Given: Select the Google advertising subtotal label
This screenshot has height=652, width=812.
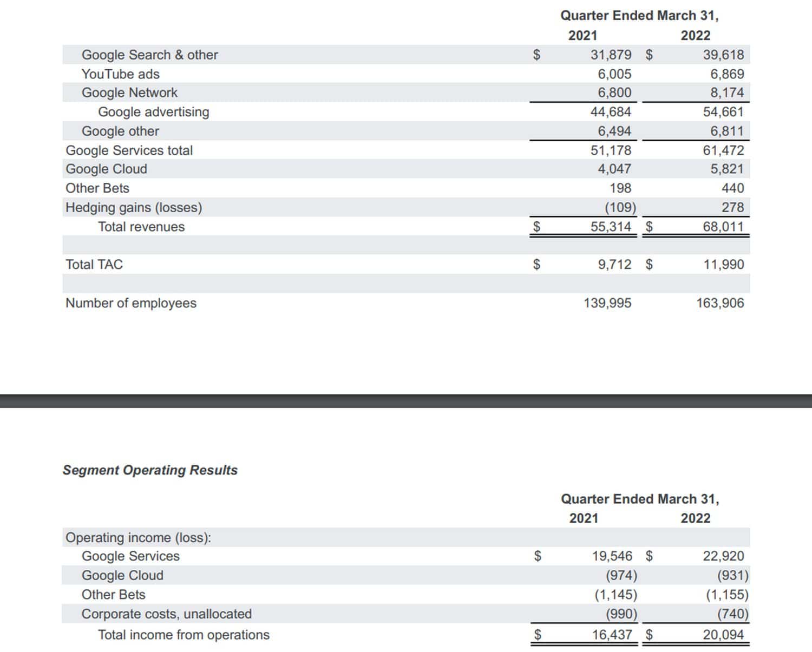Looking at the screenshot, I should click(153, 112).
